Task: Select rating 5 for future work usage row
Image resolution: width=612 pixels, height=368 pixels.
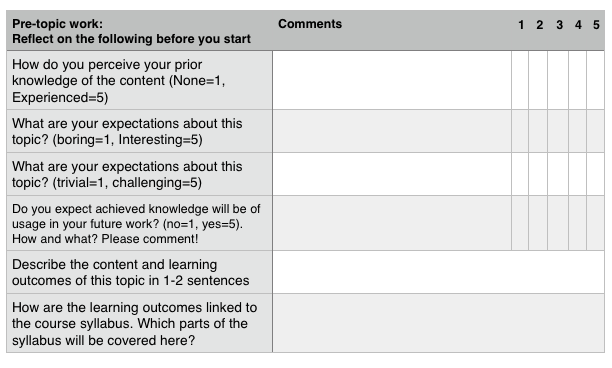Action: click(595, 223)
